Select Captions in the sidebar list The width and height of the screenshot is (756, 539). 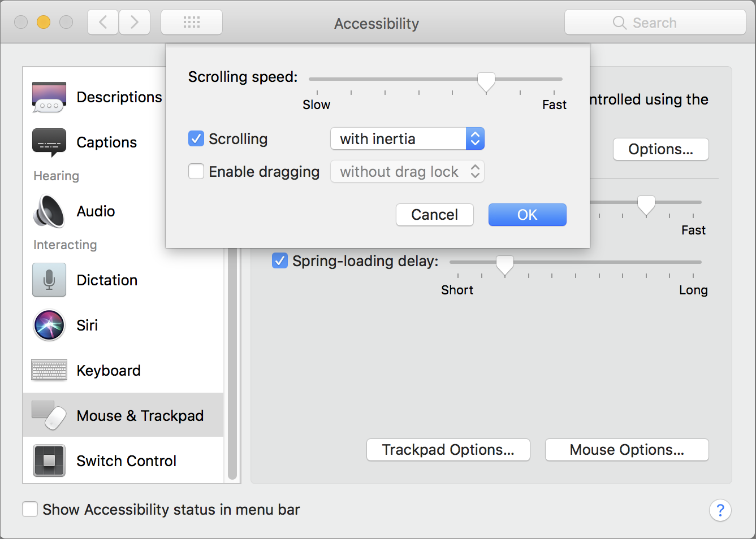point(107,142)
